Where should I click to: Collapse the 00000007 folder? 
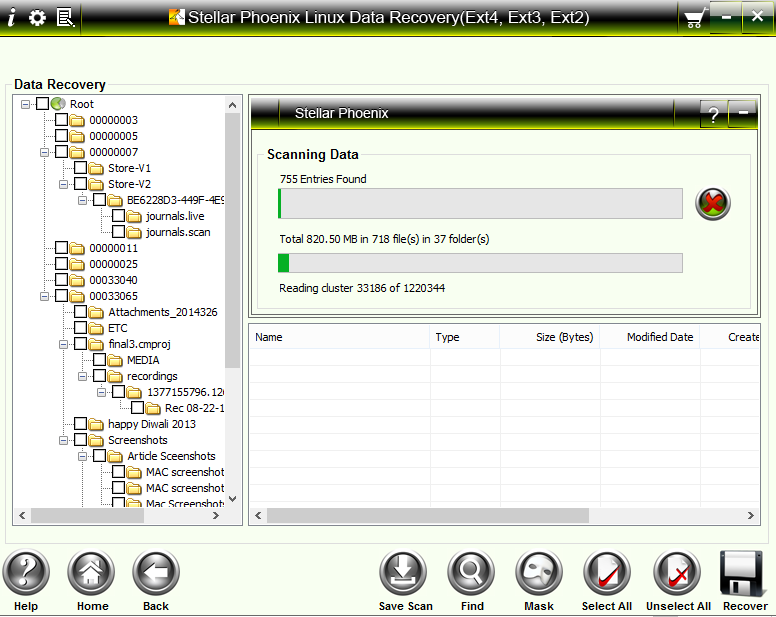pyautogui.click(x=45, y=152)
